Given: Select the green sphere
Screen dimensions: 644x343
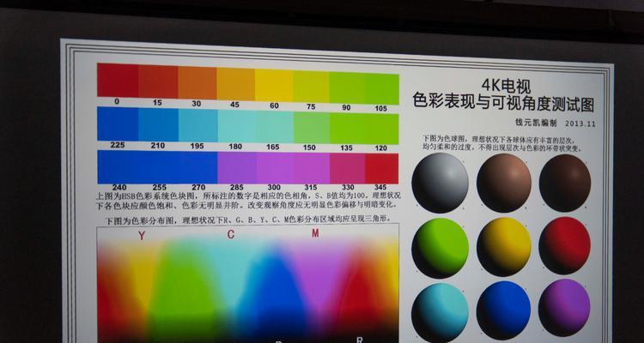Looking at the screenshot, I should pos(440,248).
